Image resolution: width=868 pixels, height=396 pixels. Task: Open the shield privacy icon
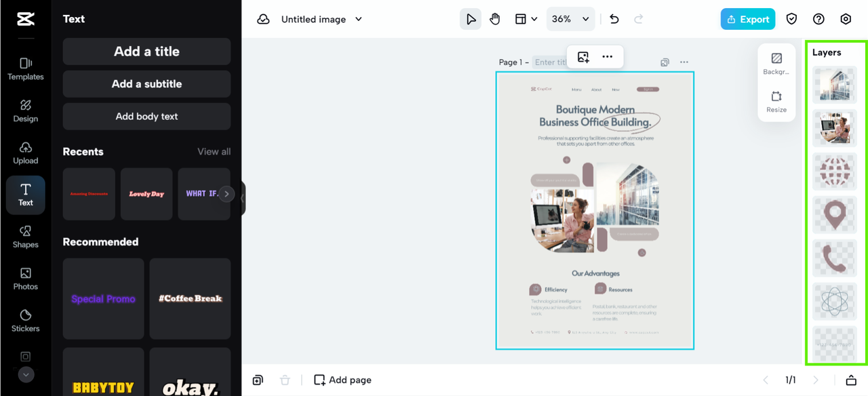click(791, 19)
